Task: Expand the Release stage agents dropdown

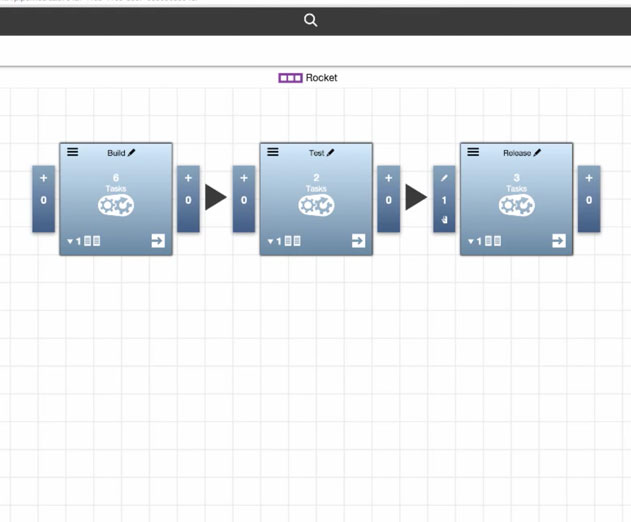Action: [471, 241]
